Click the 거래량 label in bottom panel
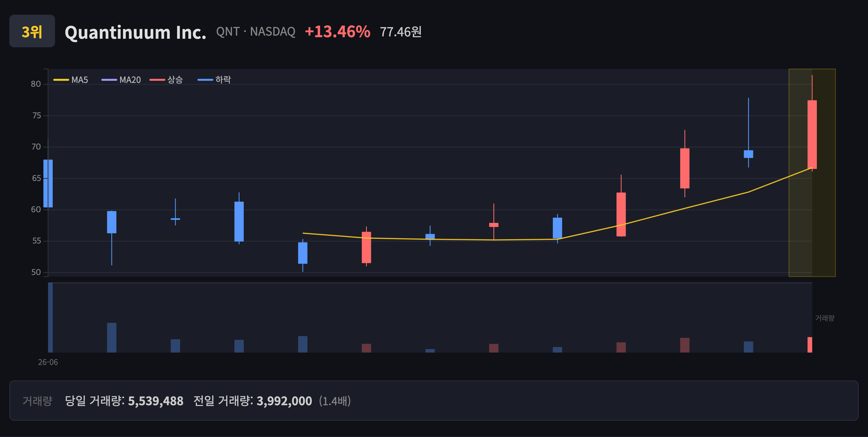The image size is (868, 437). pyautogui.click(x=37, y=401)
